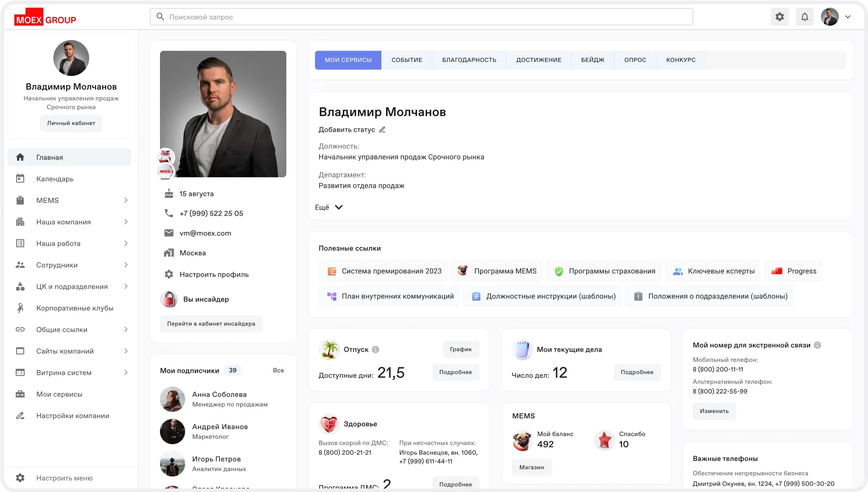
Task: Click the График vacation button
Action: click(461, 349)
